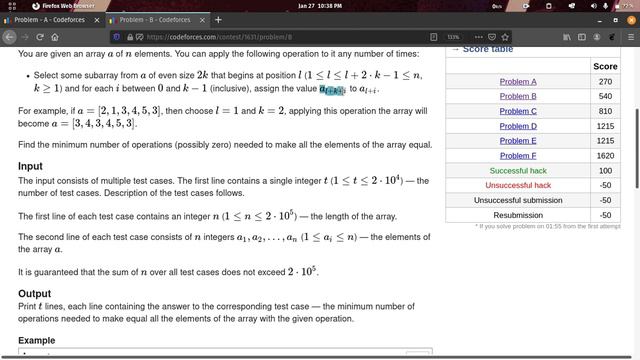The height and width of the screenshot is (360, 640).
Task: Focus the codeforces.com URL address field
Action: [286, 37]
